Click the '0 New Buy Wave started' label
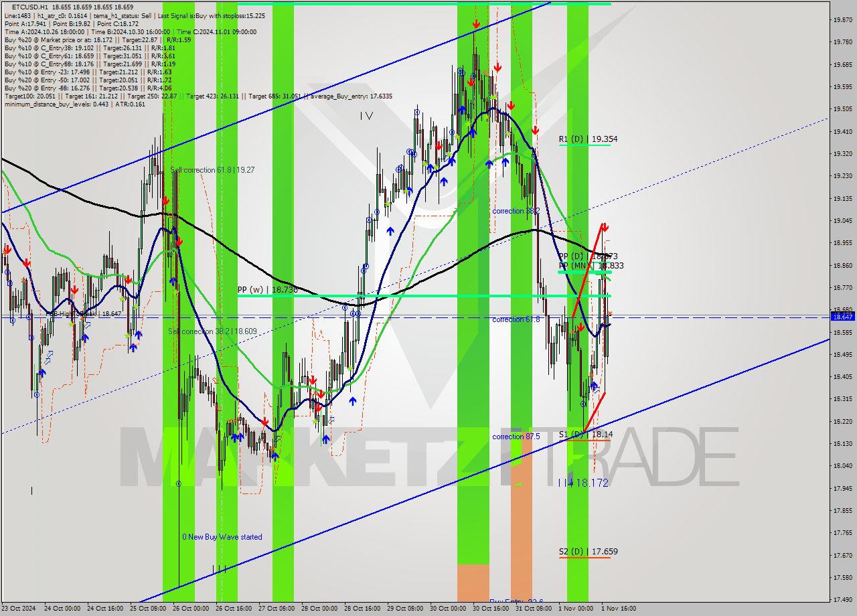The height and width of the screenshot is (616, 857). [x=222, y=537]
